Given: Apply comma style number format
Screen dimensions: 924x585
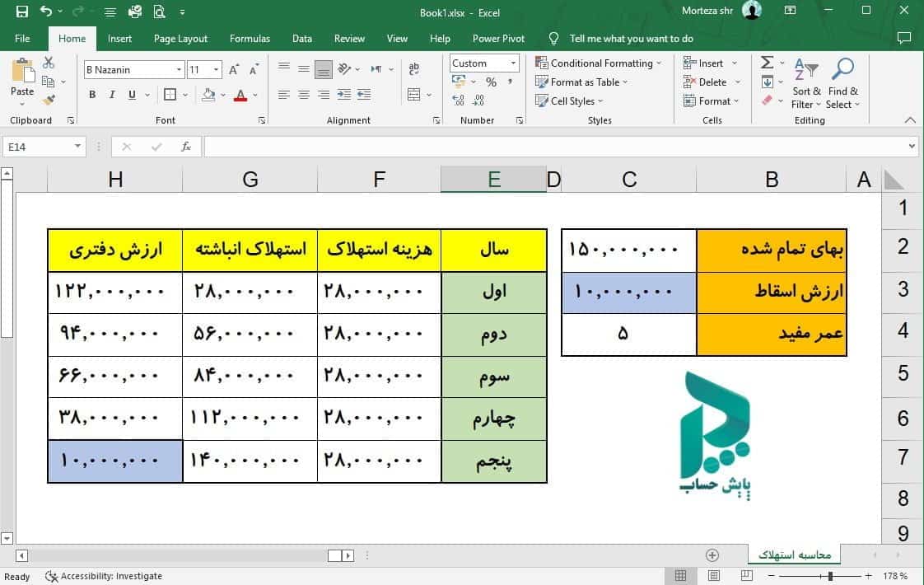Looking at the screenshot, I should click(511, 82).
